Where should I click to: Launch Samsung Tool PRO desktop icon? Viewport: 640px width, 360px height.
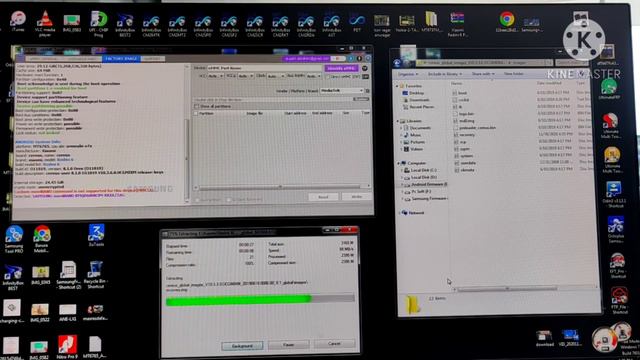click(x=14, y=239)
